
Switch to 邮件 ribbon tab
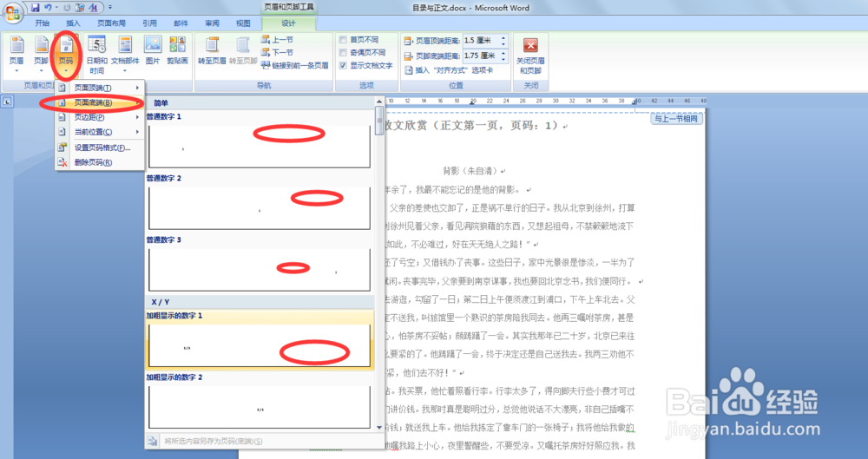[x=181, y=23]
